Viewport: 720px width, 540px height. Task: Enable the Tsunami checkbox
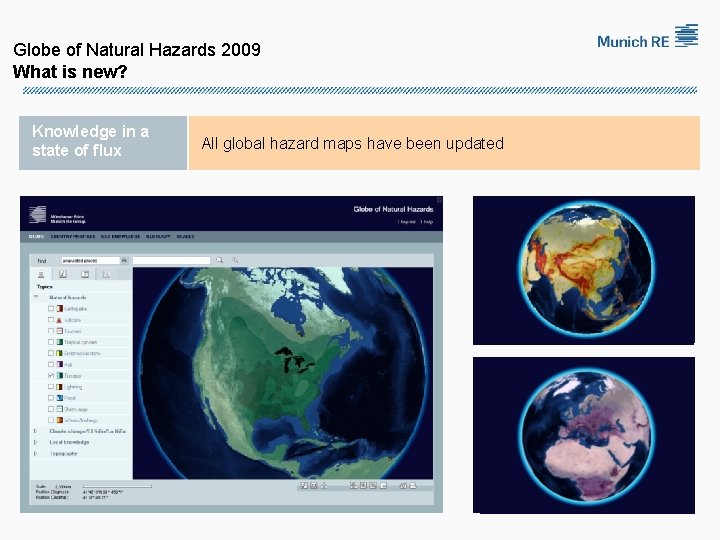coord(51,331)
